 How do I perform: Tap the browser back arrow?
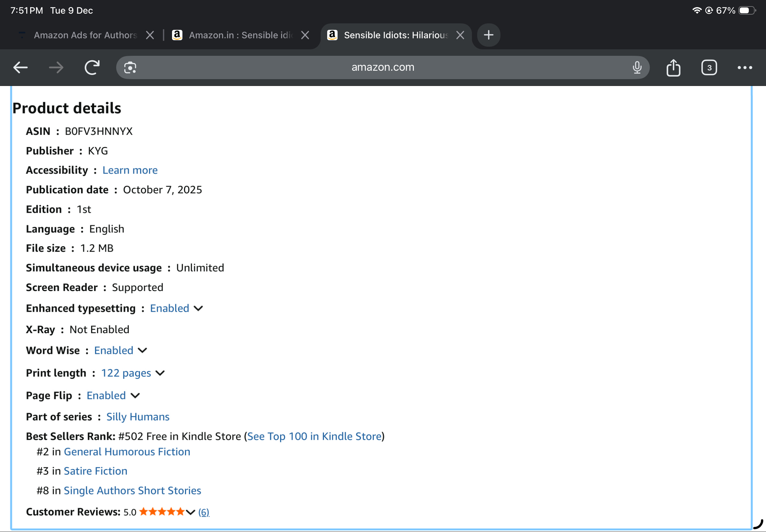click(20, 68)
